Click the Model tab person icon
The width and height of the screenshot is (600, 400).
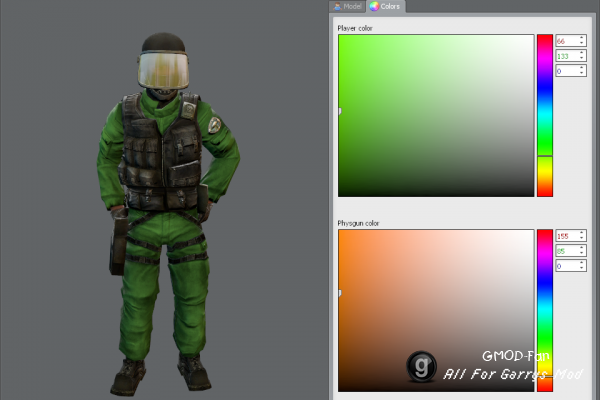point(337,6)
